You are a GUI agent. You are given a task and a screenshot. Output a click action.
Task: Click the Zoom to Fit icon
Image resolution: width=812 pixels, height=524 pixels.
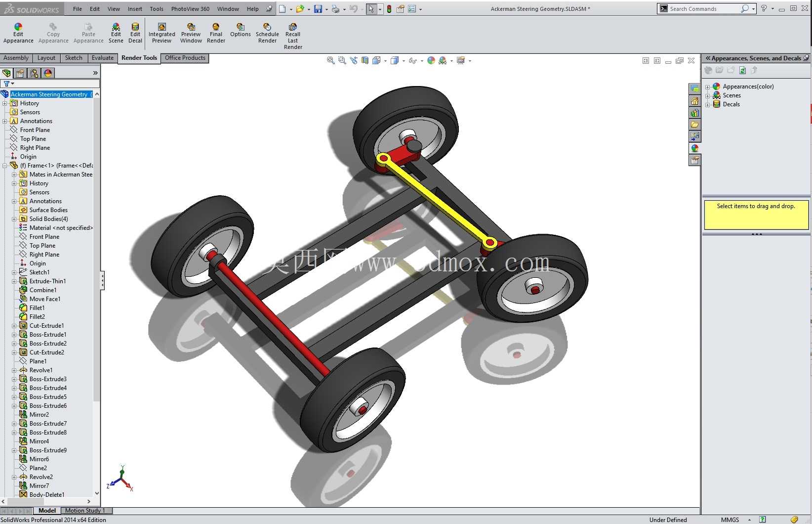(330, 60)
